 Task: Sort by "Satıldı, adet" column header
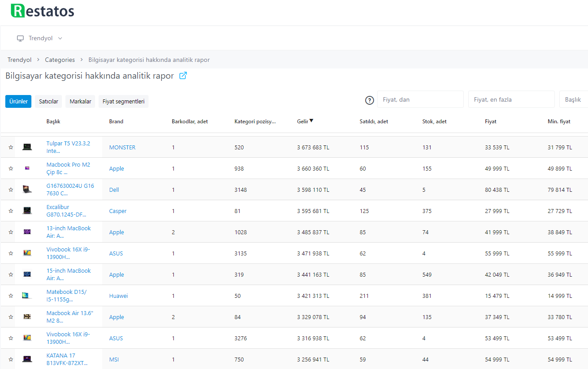click(x=374, y=122)
